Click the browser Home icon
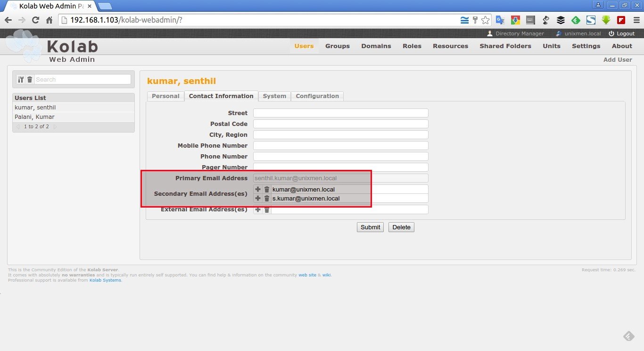 49,20
